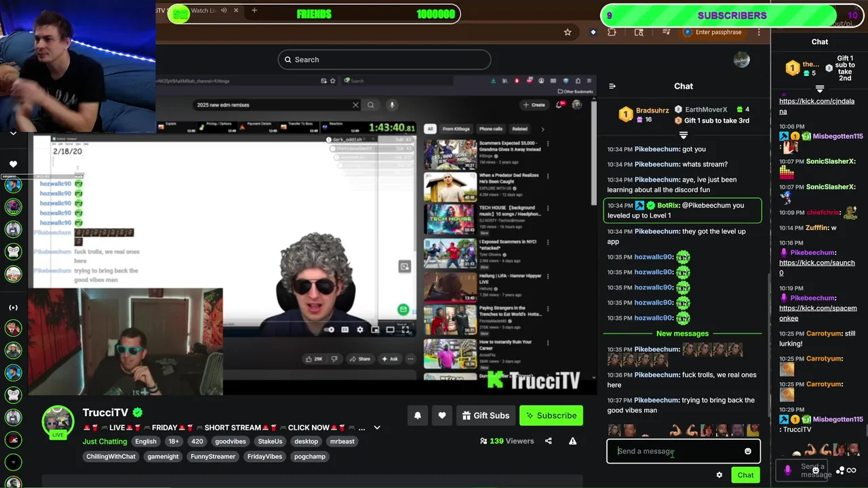Click the mrbeast tag
The image size is (868, 488).
tap(342, 441)
